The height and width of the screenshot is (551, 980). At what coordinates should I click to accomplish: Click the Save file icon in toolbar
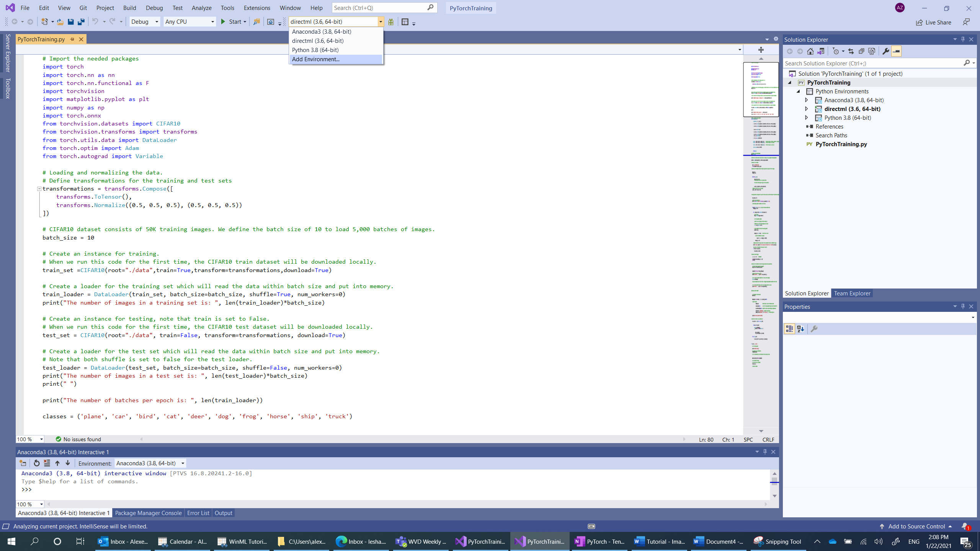(70, 21)
